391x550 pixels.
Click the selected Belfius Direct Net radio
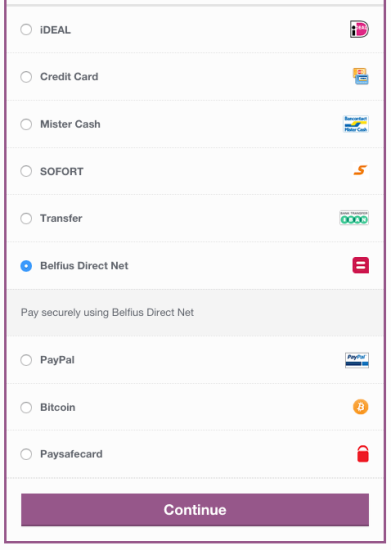coord(26,266)
